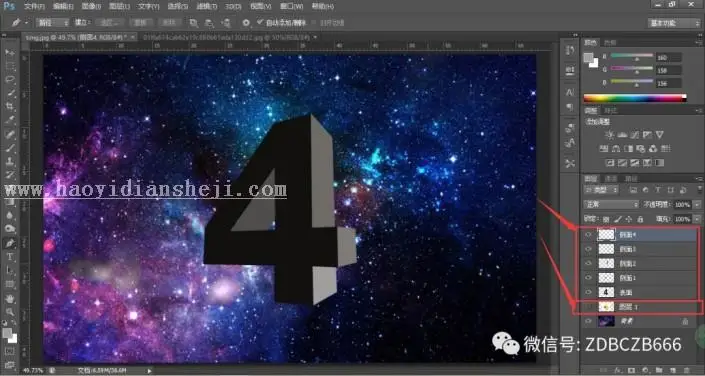
Task: Add an Invert adjustment
Action: [x=610, y=162]
